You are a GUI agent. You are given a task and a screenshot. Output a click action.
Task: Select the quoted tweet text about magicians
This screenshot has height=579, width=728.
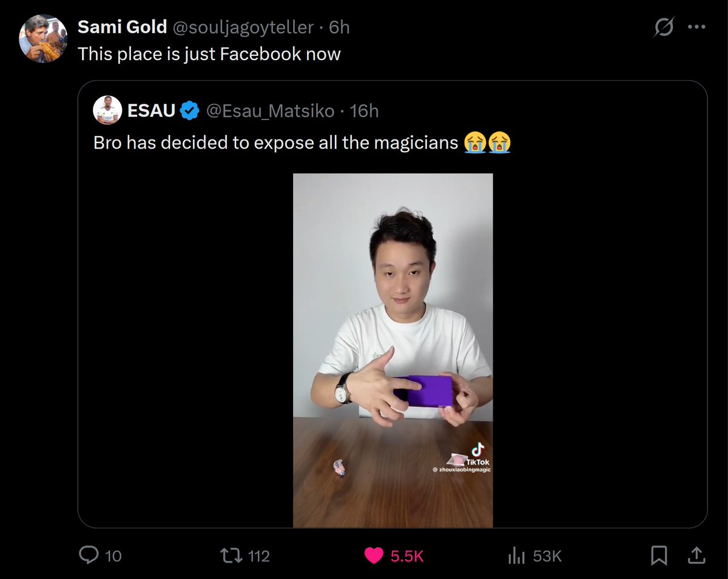[x=273, y=142]
